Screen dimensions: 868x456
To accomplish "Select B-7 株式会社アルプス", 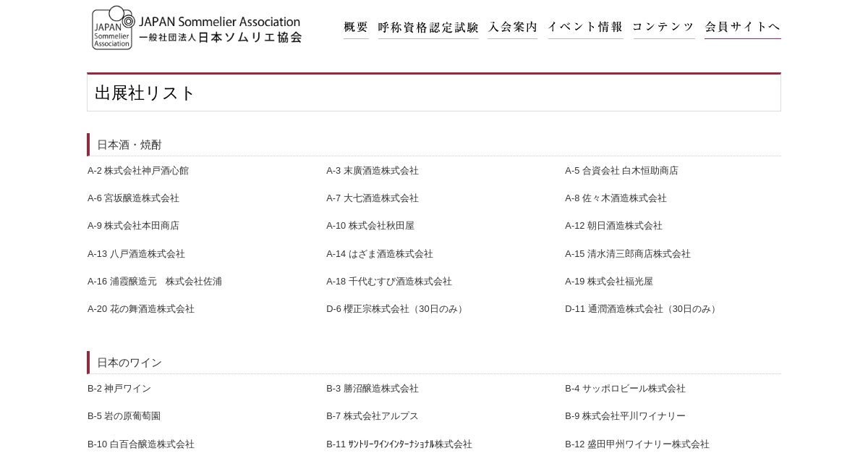I will (x=373, y=416).
